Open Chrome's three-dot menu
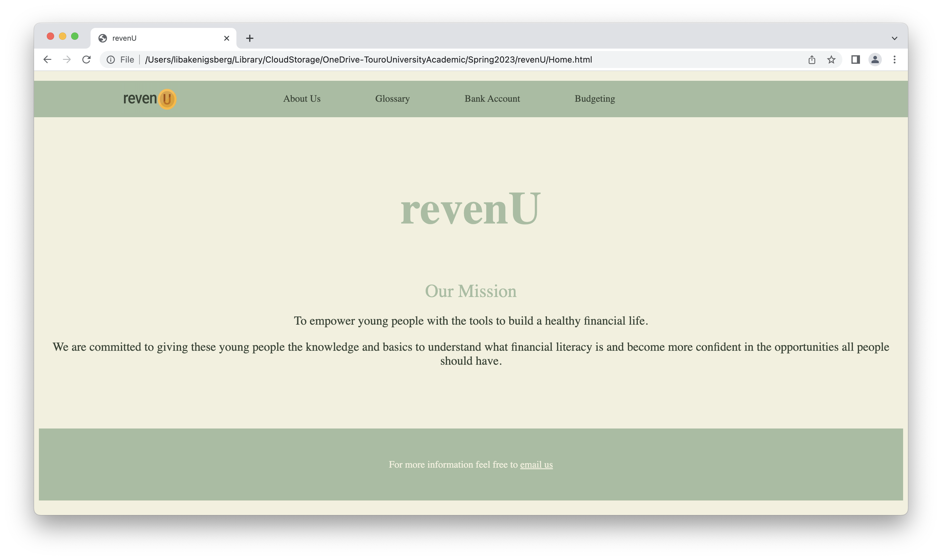 [894, 60]
